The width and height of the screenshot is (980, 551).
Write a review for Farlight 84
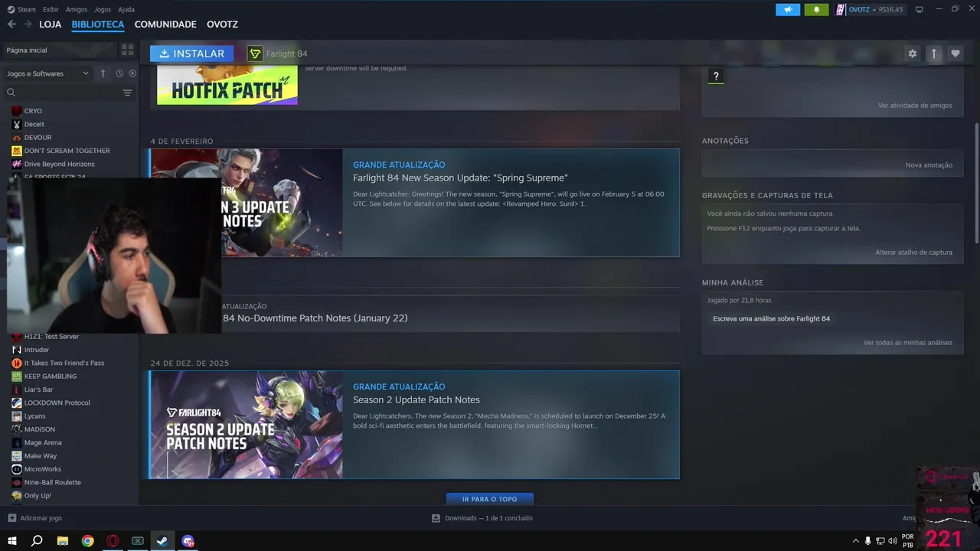(x=771, y=318)
